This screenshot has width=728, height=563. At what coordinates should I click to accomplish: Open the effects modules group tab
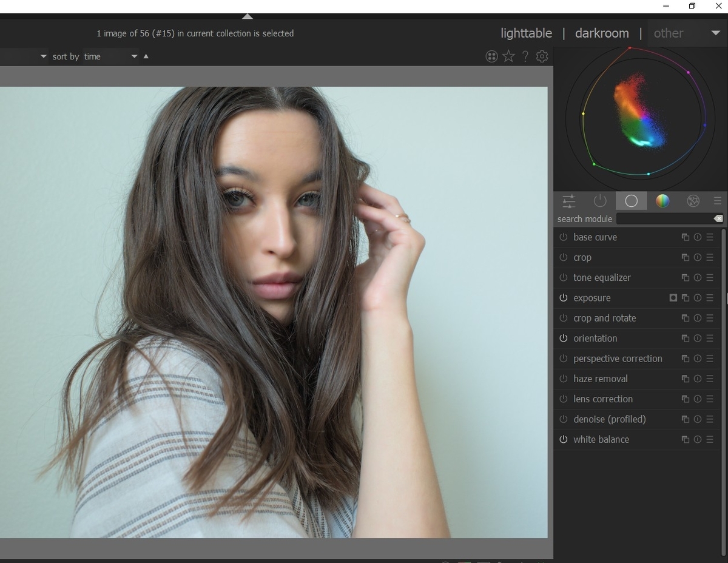point(693,201)
